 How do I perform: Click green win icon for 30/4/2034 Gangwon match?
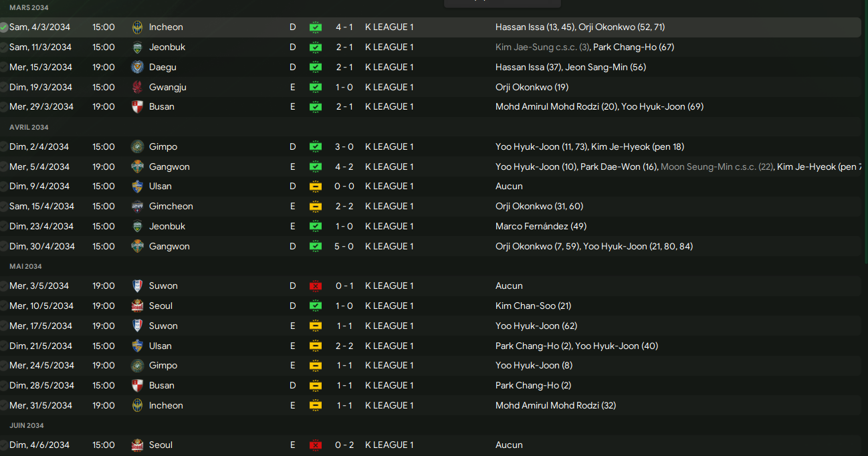[316, 247]
